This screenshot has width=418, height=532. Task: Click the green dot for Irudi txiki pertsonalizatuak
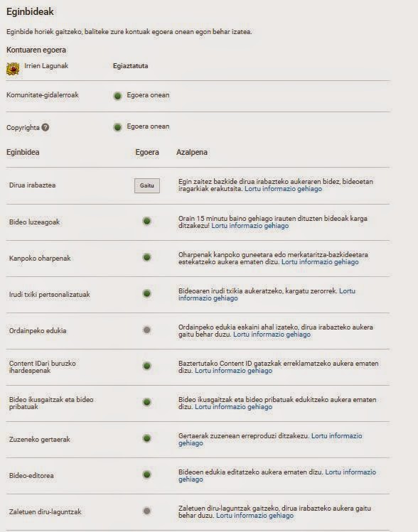tap(146, 293)
